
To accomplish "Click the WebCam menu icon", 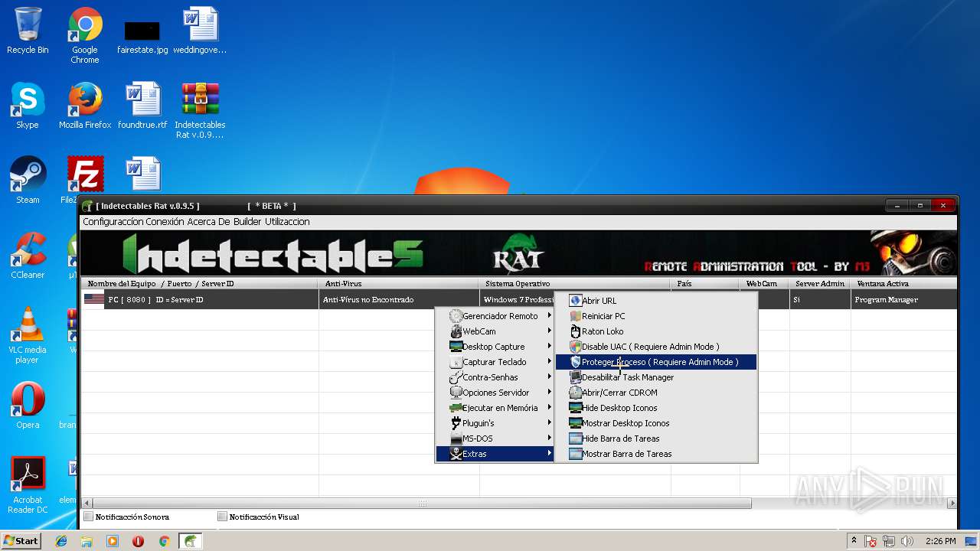I will 456,331.
